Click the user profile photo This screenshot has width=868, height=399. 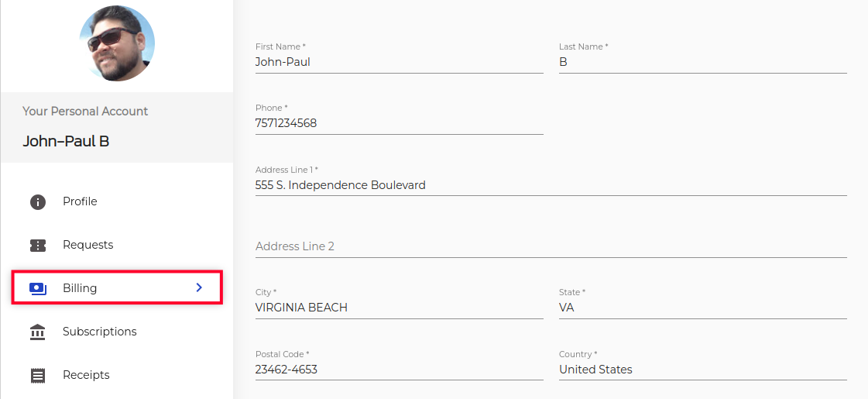click(117, 43)
